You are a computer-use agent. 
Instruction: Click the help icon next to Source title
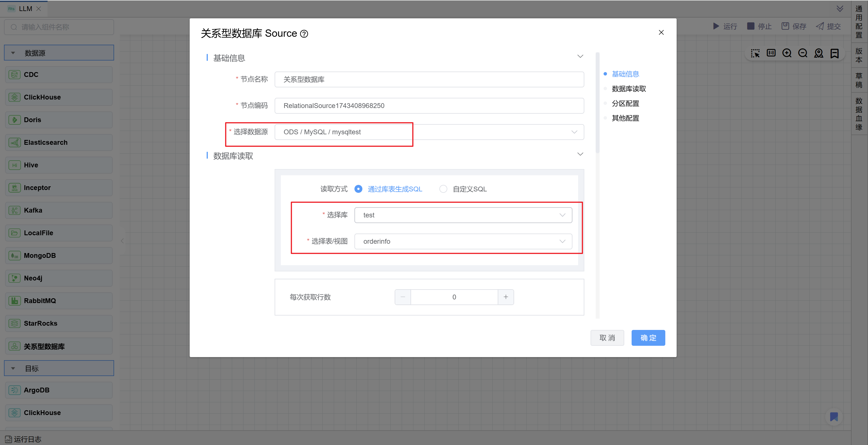tap(304, 34)
